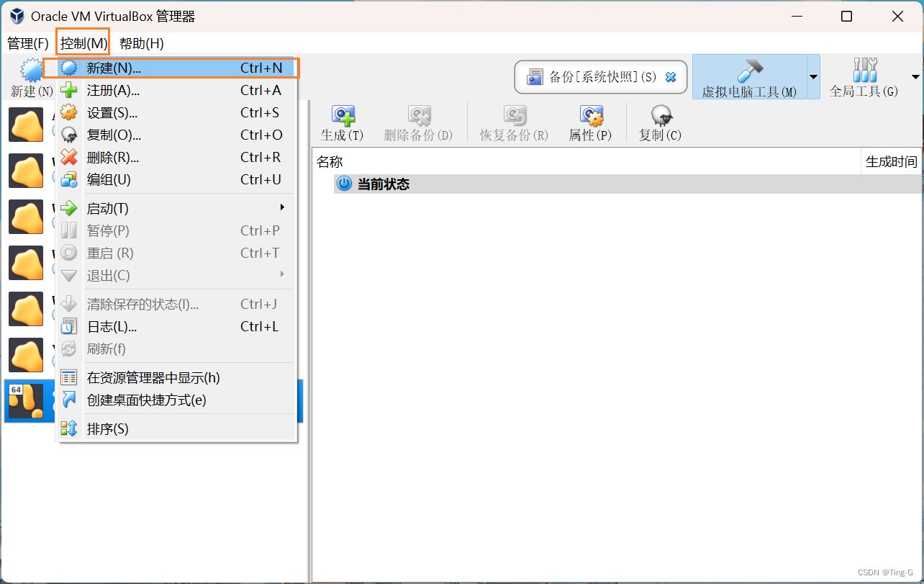Open the 帮助(H) menu
924x584 pixels.
pyautogui.click(x=142, y=43)
